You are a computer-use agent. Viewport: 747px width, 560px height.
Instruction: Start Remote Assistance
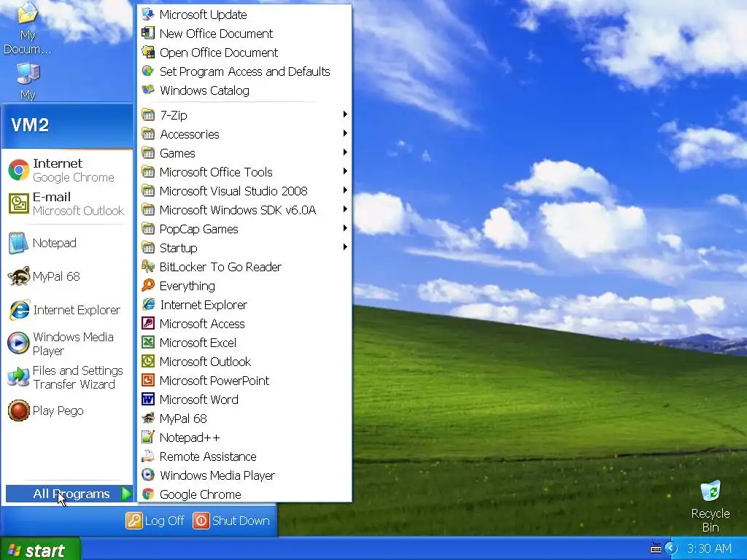click(244, 456)
